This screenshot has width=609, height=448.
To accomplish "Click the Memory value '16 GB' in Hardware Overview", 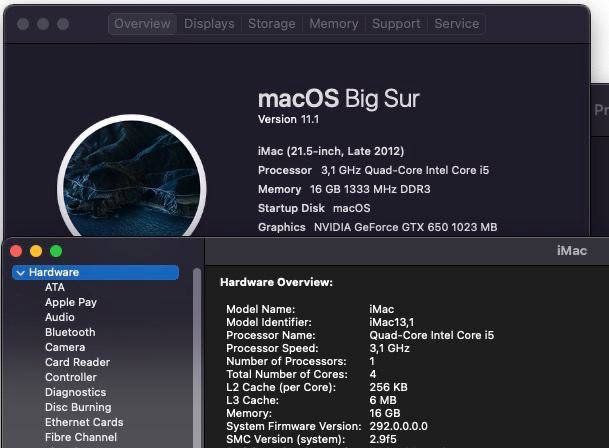I will 385,413.
